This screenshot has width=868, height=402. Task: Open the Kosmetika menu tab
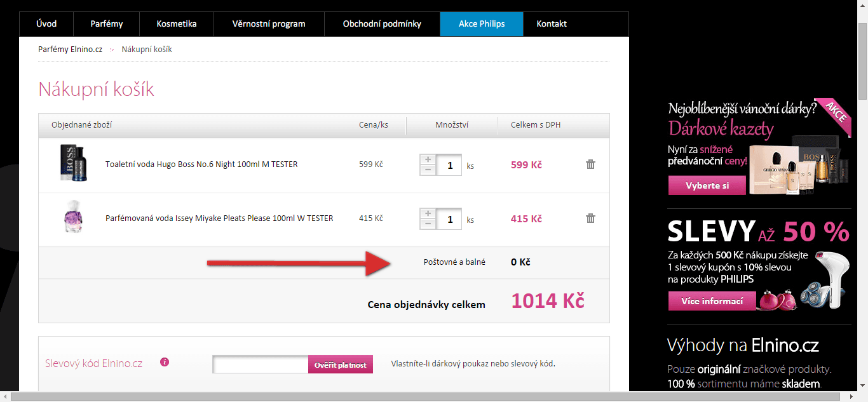[x=177, y=24]
